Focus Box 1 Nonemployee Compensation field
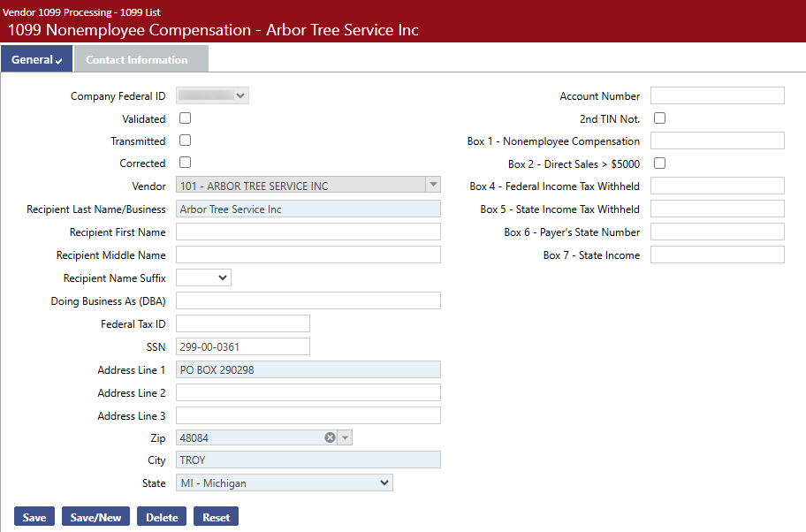Image resolution: width=806 pixels, height=532 pixels. (718, 141)
